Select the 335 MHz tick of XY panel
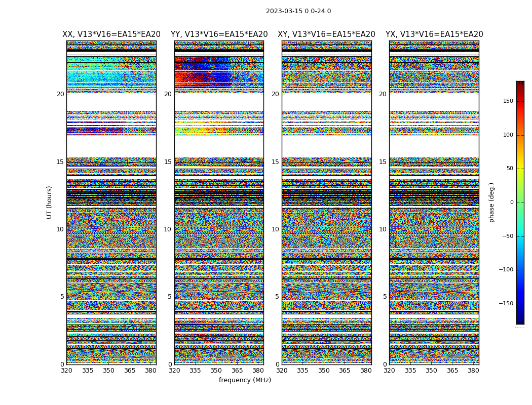Image resolution: width=532 pixels, height=405 pixels. pos(303,371)
